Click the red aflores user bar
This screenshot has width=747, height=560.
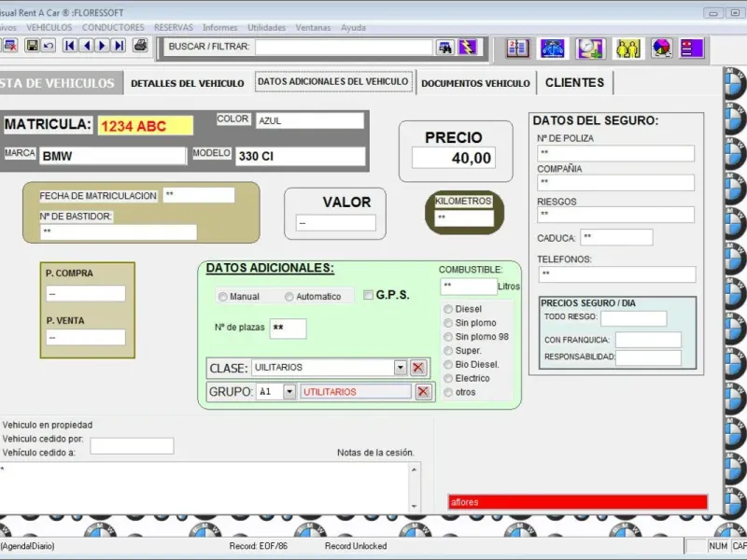coord(577,502)
